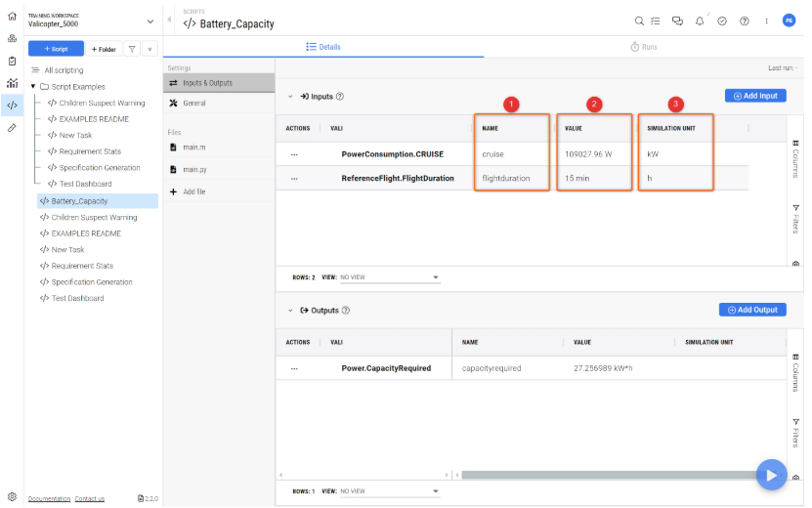
Task: Select General in Settings menu
Action: 193,103
